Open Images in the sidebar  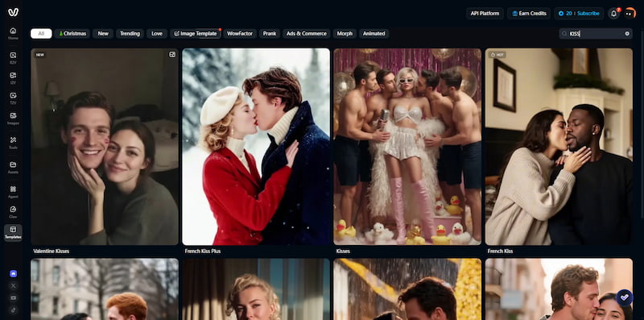[x=13, y=118]
